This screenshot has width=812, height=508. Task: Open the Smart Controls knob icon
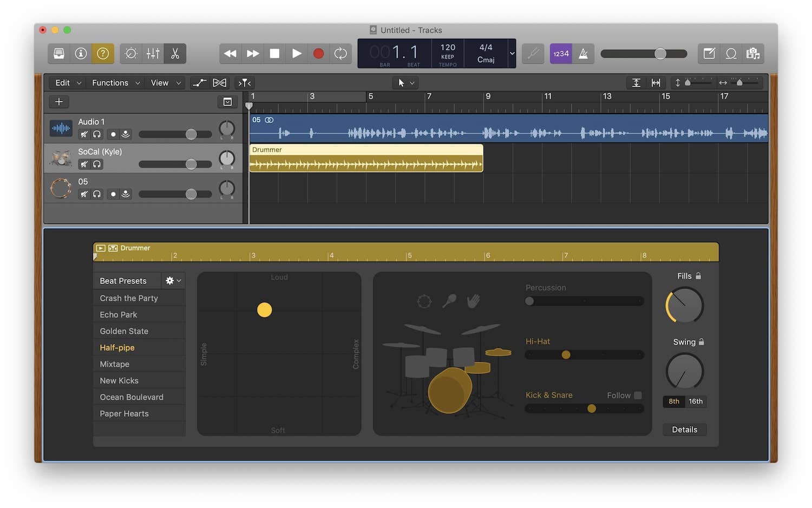[x=130, y=53]
